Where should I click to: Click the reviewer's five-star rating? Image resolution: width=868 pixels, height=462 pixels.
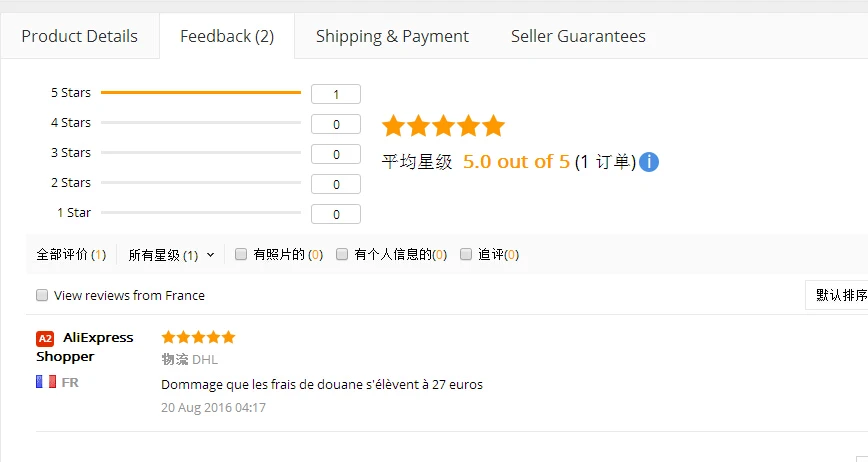coord(198,337)
